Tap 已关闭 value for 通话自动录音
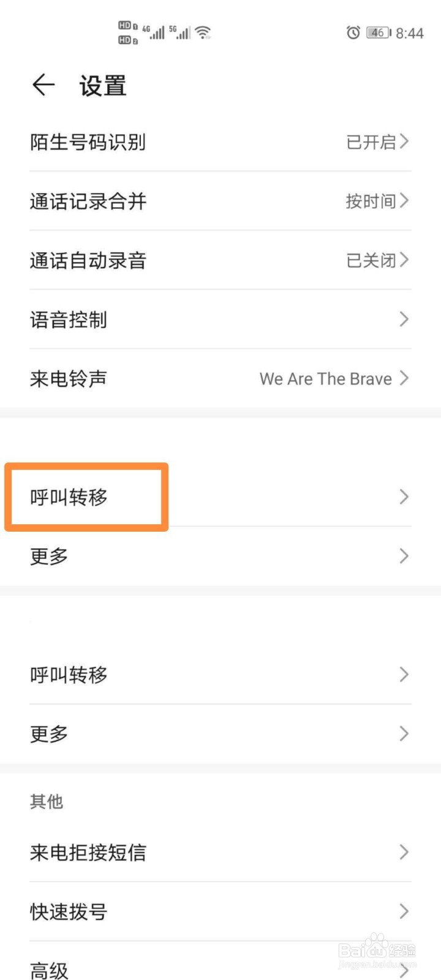 coord(371,260)
